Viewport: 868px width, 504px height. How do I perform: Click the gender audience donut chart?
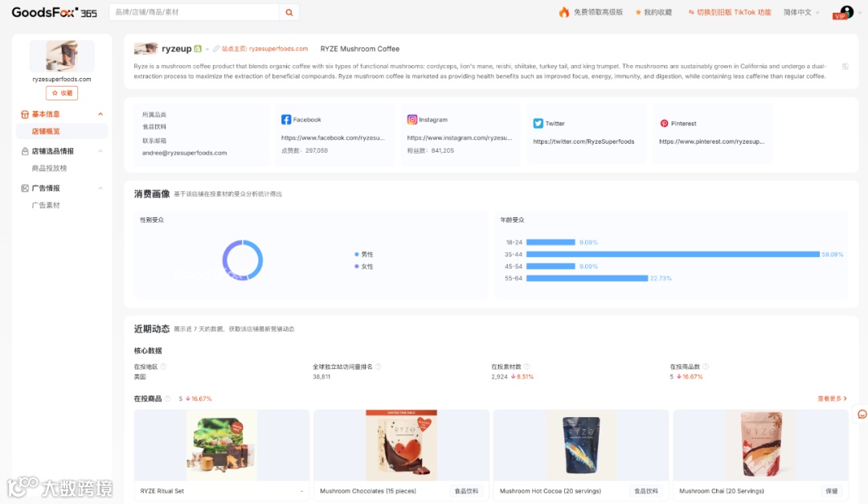click(243, 260)
